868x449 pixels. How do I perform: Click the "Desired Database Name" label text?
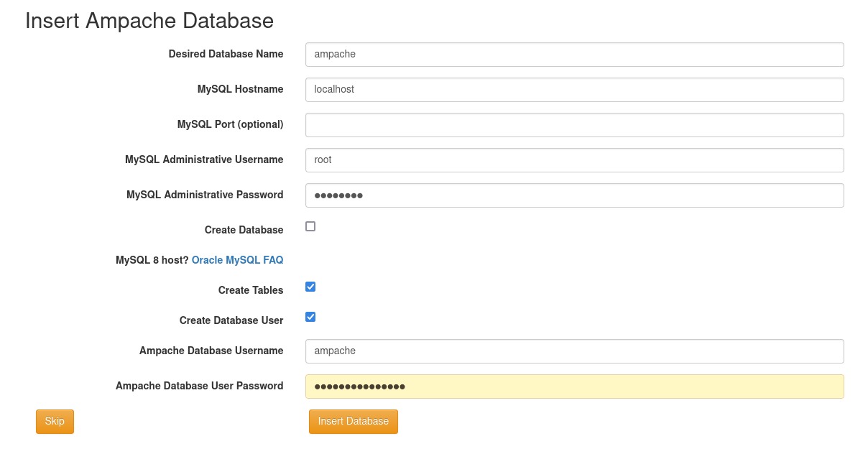point(226,54)
